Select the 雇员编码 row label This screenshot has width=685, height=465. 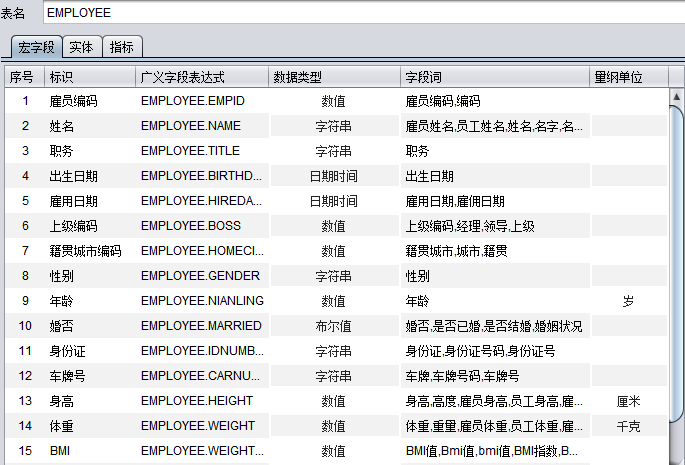pos(73,101)
